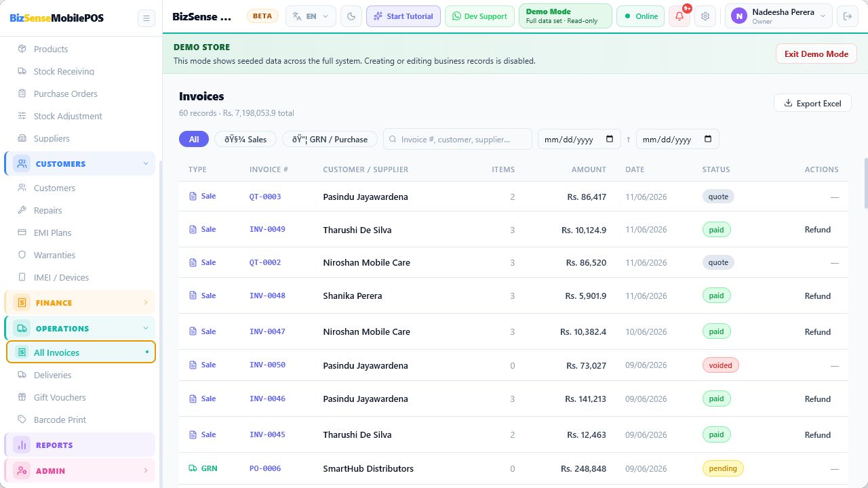Viewport: 868px width, 488px height.
Task: Click the IMEI / Devices icon
Action: 22,277
